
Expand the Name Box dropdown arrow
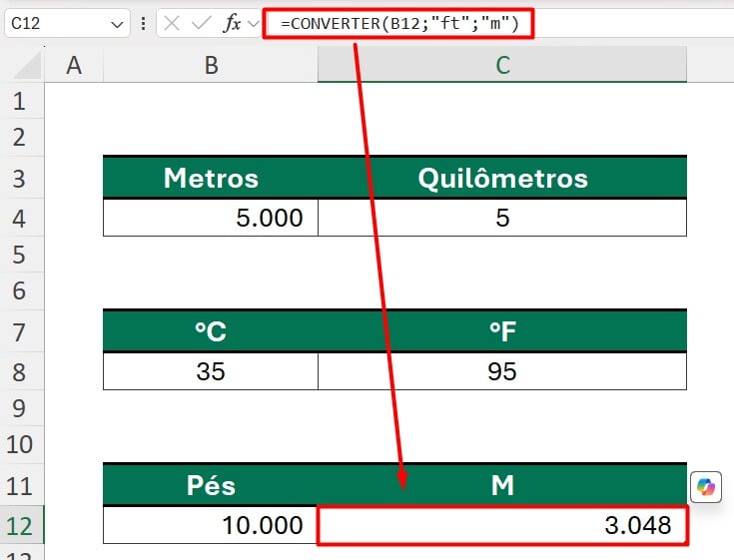(117, 24)
